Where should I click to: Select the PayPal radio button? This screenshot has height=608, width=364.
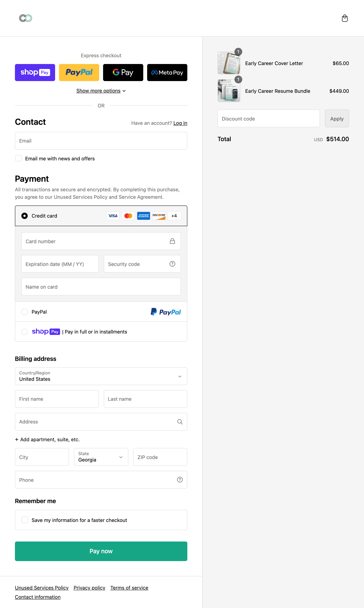click(x=25, y=312)
